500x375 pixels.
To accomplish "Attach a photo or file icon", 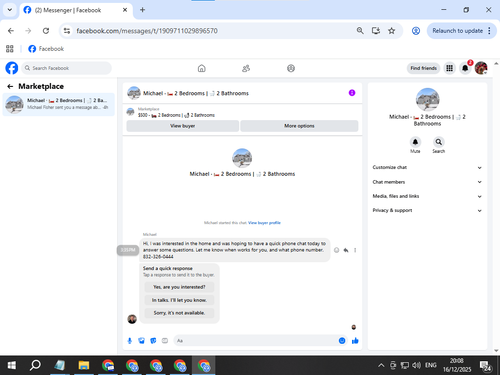I will [142, 341].
